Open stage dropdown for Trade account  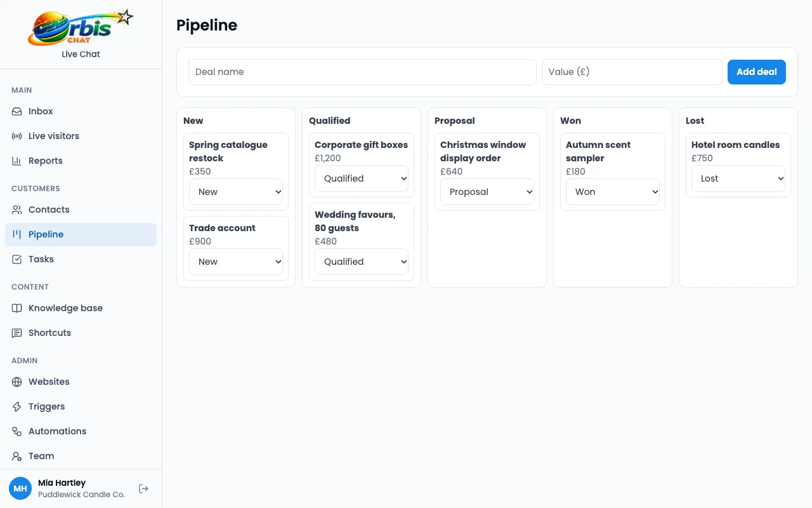point(236,262)
